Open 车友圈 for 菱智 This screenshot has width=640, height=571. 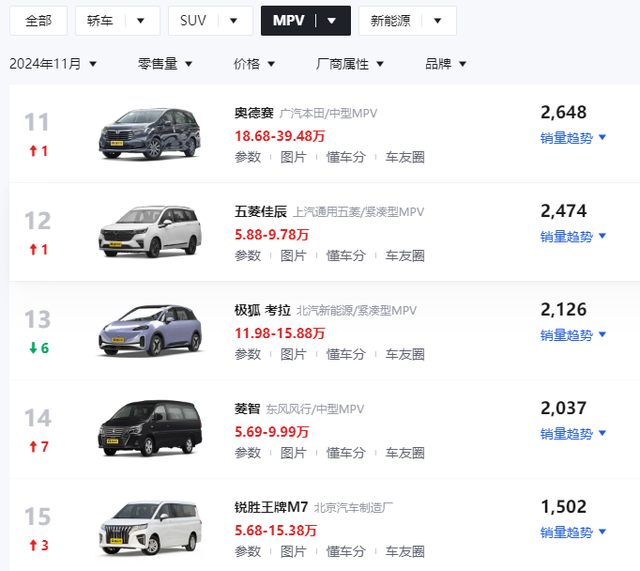click(x=405, y=453)
